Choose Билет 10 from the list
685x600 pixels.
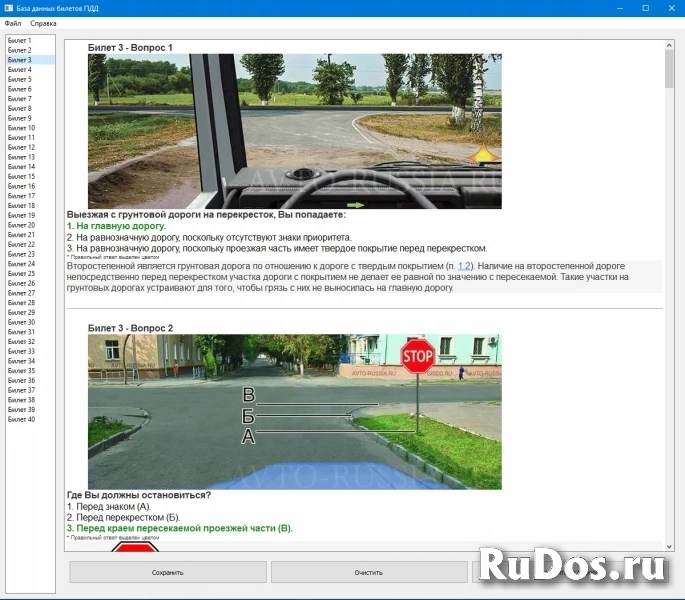coord(21,128)
